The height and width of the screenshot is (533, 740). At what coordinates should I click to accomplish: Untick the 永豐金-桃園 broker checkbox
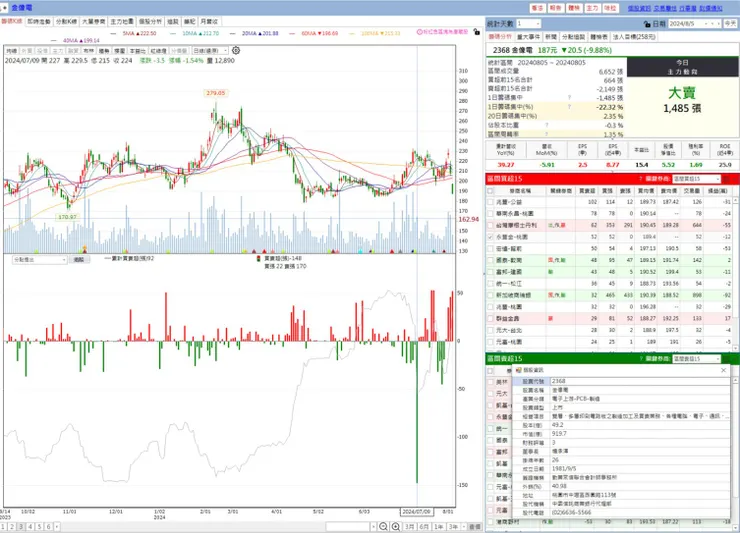pos(491,237)
